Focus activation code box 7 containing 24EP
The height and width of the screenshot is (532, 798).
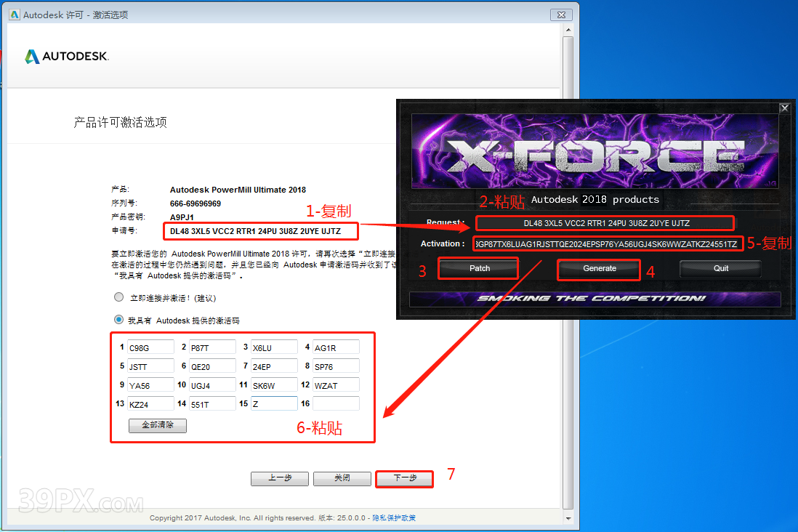click(x=274, y=366)
